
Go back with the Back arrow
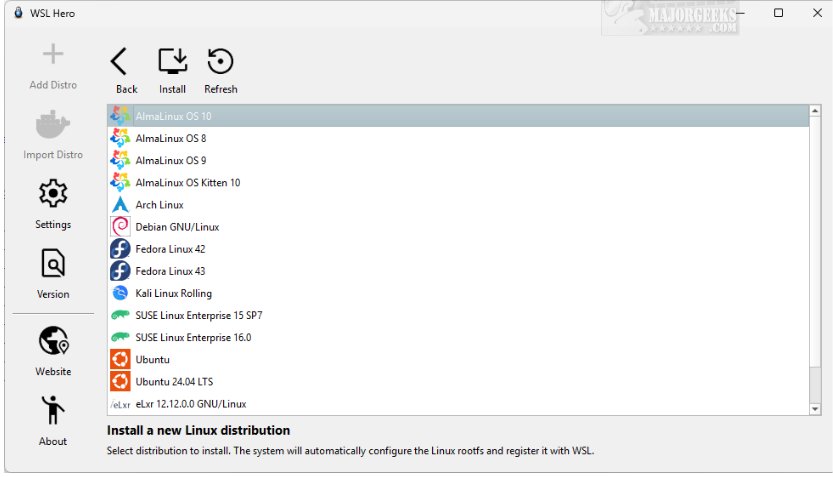[x=126, y=71]
